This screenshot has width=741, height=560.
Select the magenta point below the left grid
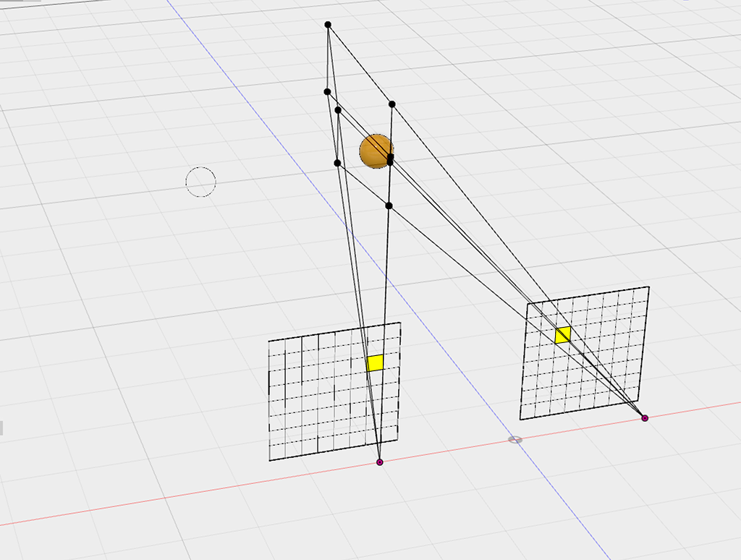[x=379, y=462]
